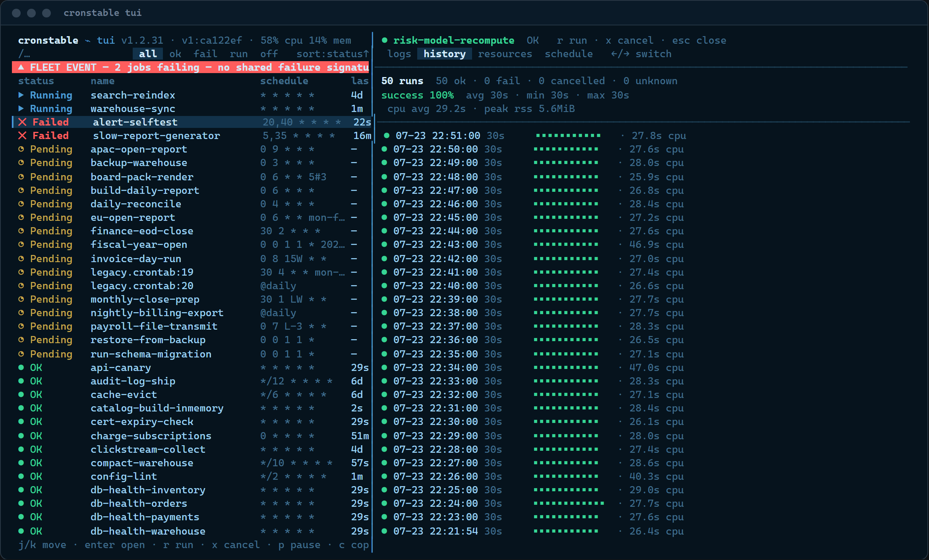
Task: Click the 'v1:ca122ef' build hash
Action: point(212,40)
